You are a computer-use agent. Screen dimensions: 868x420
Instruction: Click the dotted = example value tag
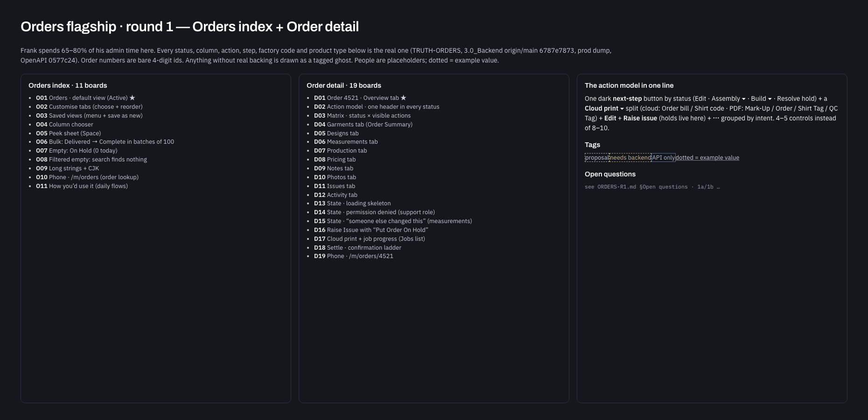[x=707, y=158]
